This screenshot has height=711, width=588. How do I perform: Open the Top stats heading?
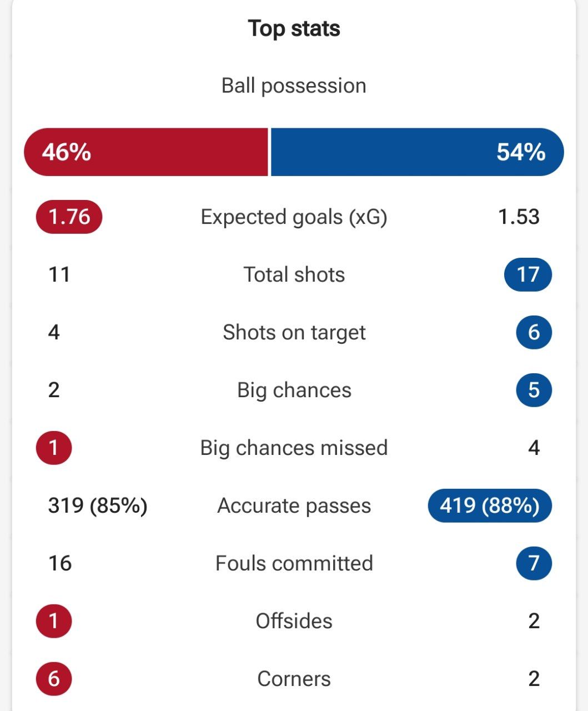[294, 28]
